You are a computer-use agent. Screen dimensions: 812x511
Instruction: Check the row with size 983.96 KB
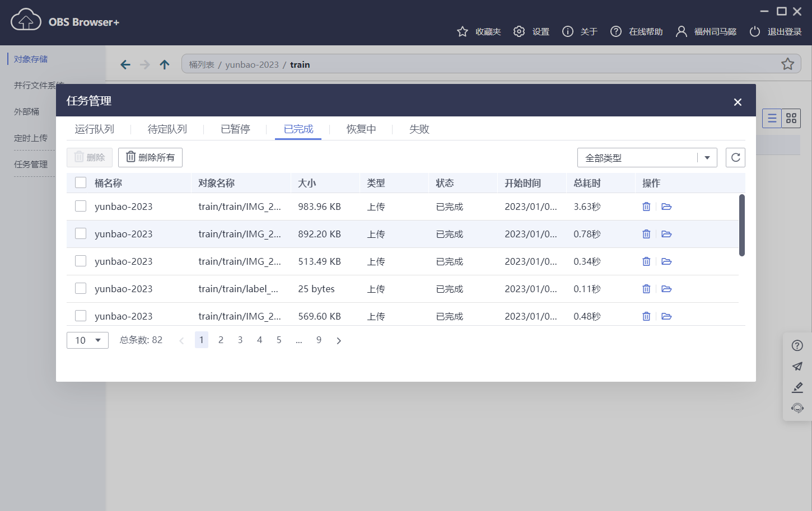pyautogui.click(x=81, y=206)
